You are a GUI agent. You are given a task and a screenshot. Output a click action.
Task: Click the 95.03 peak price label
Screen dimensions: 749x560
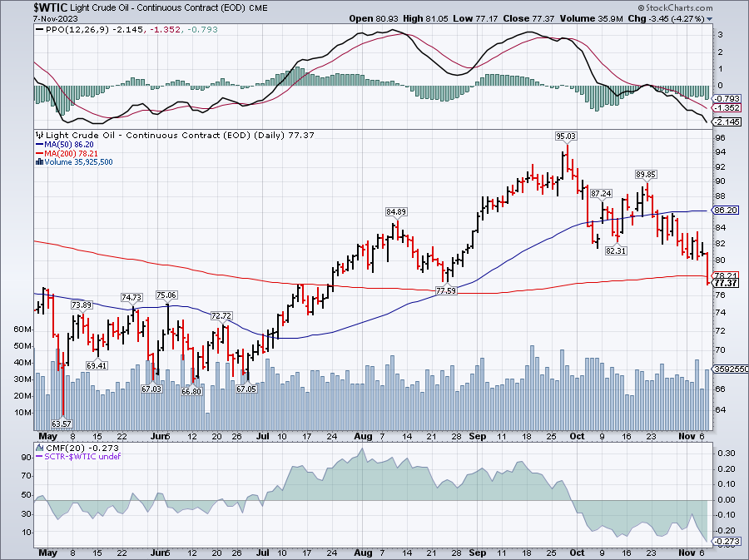(x=566, y=135)
